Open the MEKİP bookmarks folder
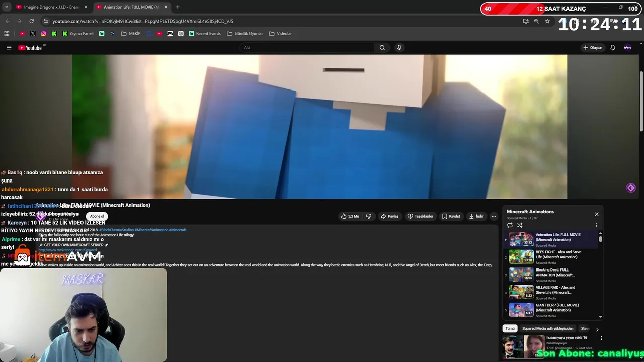Screen dimensions: 644x362 click(x=131, y=34)
